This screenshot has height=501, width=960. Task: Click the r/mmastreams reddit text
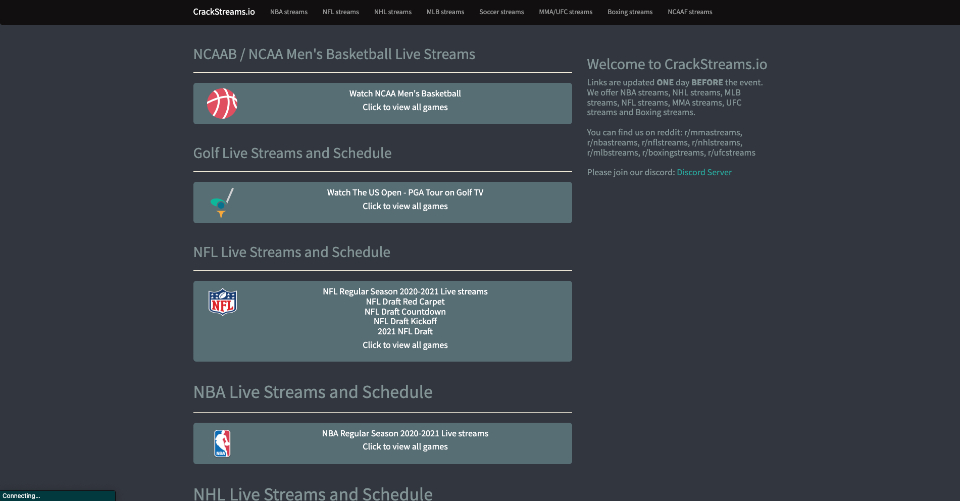713,132
